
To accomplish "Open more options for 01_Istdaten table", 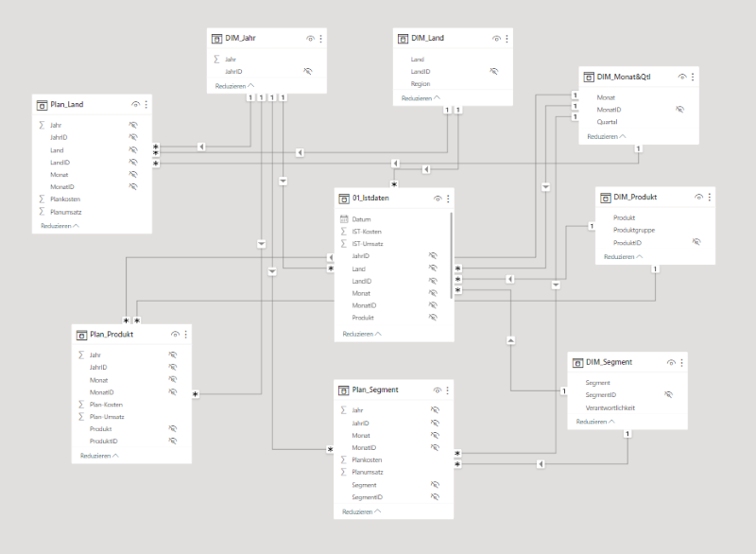I will [448, 199].
